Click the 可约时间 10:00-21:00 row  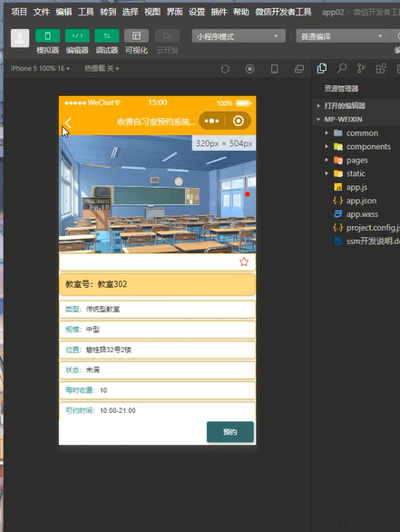click(x=157, y=410)
